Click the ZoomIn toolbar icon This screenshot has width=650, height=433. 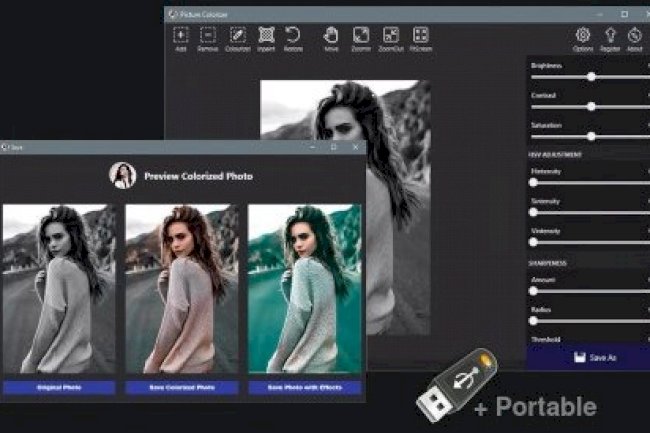point(360,36)
